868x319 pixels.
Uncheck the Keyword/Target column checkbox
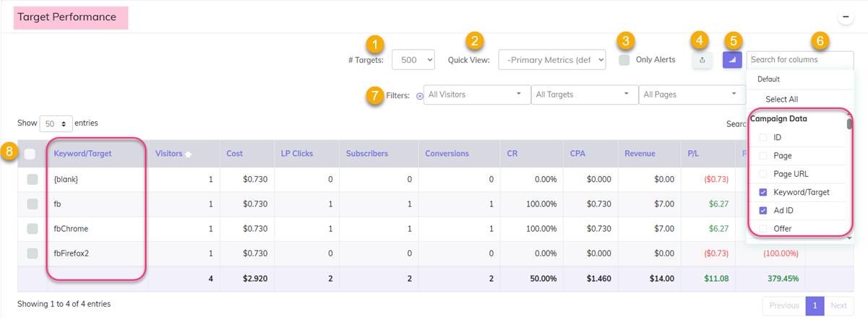point(763,193)
